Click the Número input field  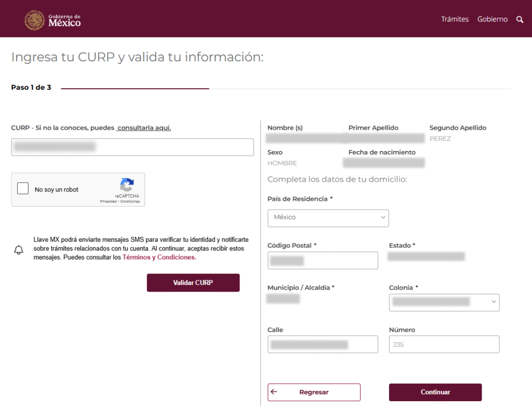click(x=444, y=345)
